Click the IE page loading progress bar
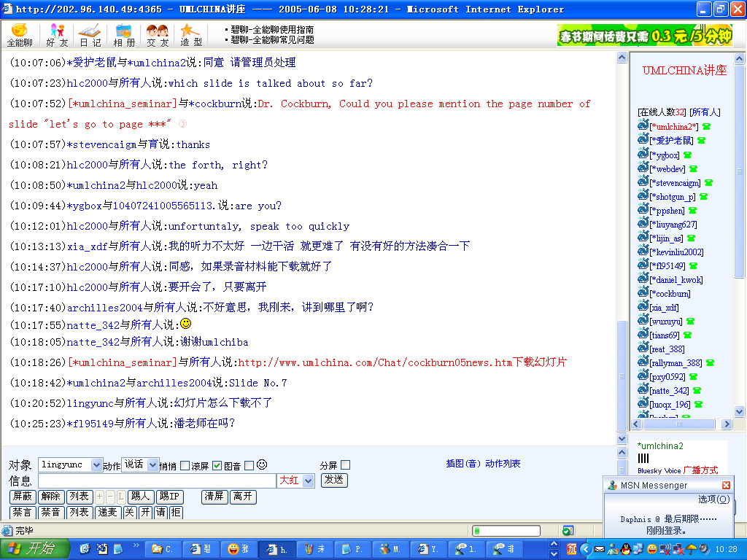 click(x=506, y=531)
